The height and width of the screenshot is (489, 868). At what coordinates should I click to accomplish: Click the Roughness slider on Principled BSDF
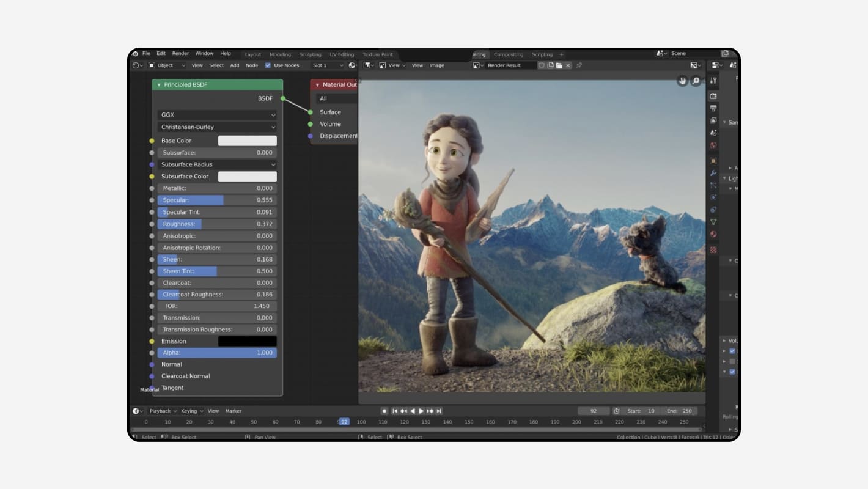point(217,224)
